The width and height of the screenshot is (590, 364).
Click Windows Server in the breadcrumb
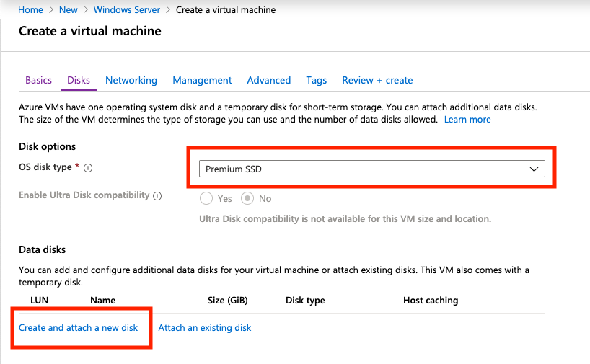coord(126,10)
